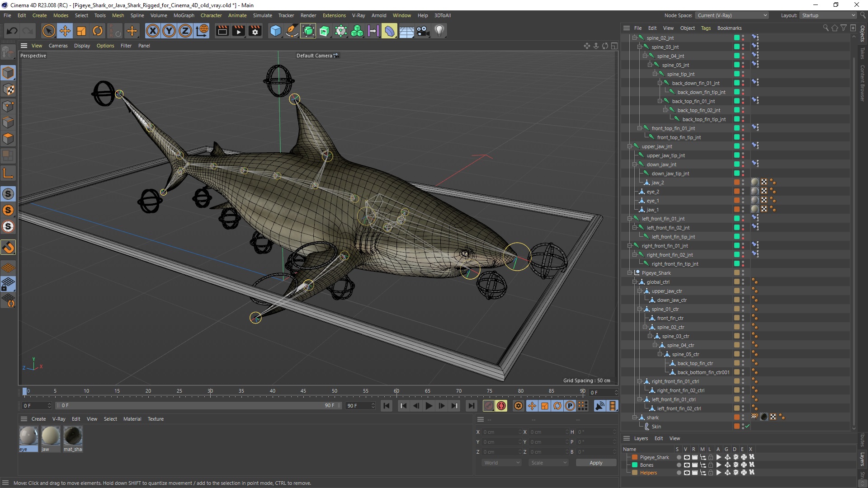Collapse spine_01_ctr tree node
The image size is (868, 488).
640,309
